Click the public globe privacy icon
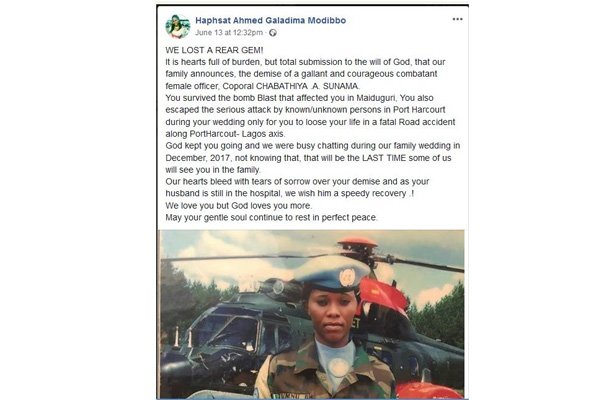 pyautogui.click(x=273, y=33)
